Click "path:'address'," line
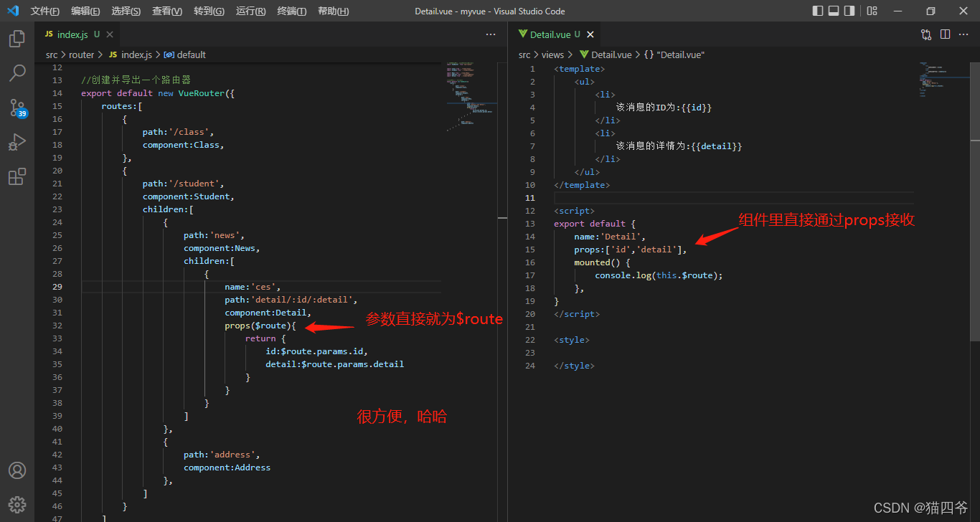Screen dimensions: 980x522 click(222, 455)
